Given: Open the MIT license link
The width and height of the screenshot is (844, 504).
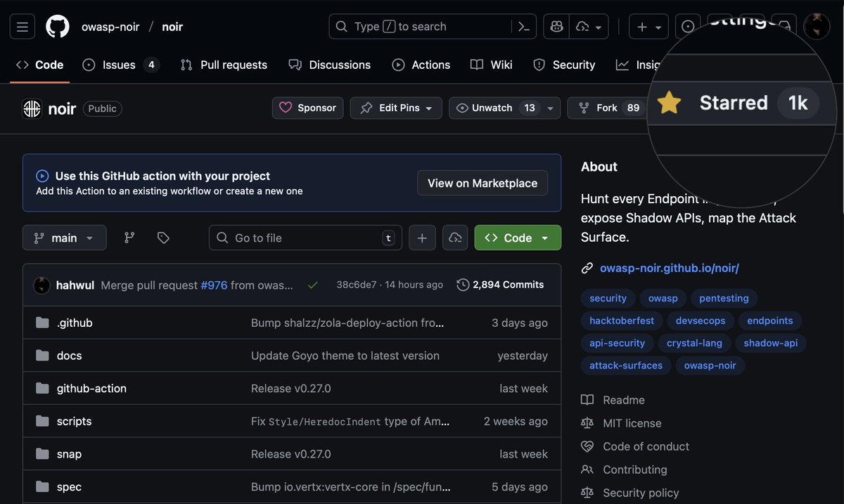Looking at the screenshot, I should tap(621, 423).
